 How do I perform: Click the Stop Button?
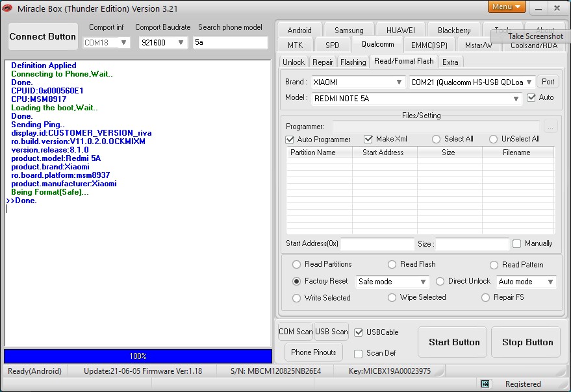[526, 342]
